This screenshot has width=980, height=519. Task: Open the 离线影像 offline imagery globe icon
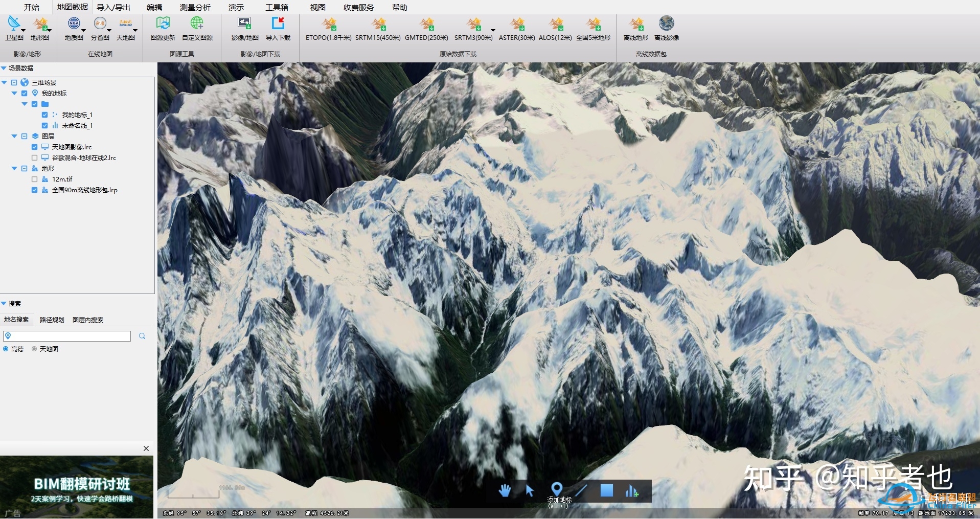(666, 24)
